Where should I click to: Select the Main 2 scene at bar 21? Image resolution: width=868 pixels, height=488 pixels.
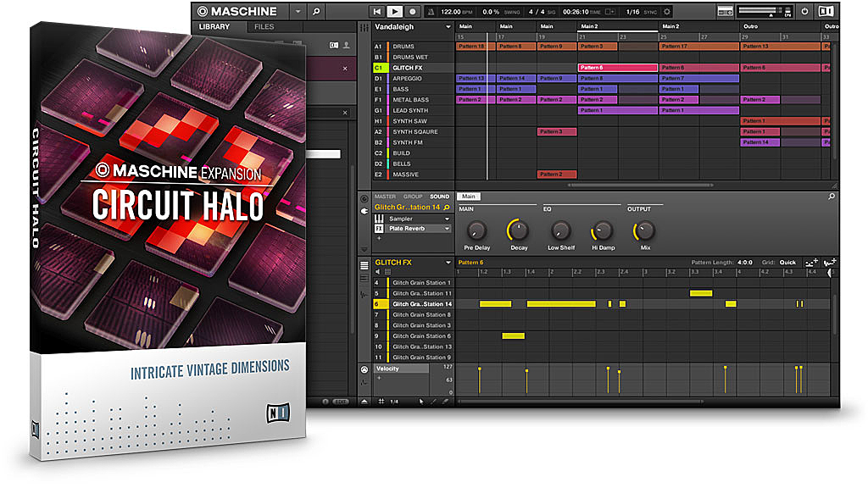[x=617, y=26]
